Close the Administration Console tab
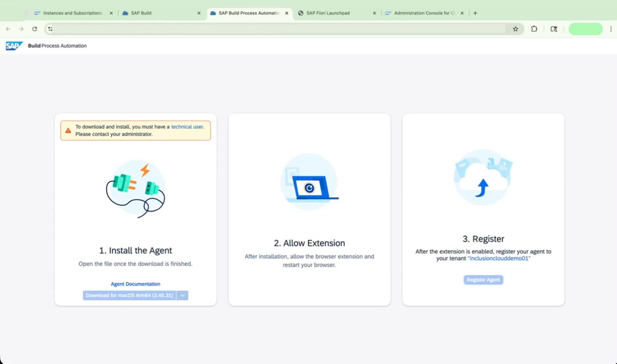The image size is (617, 364). [462, 13]
